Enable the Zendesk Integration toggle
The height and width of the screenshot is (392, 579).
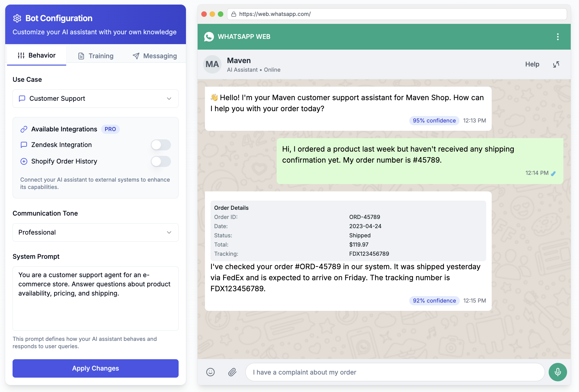coord(161,145)
